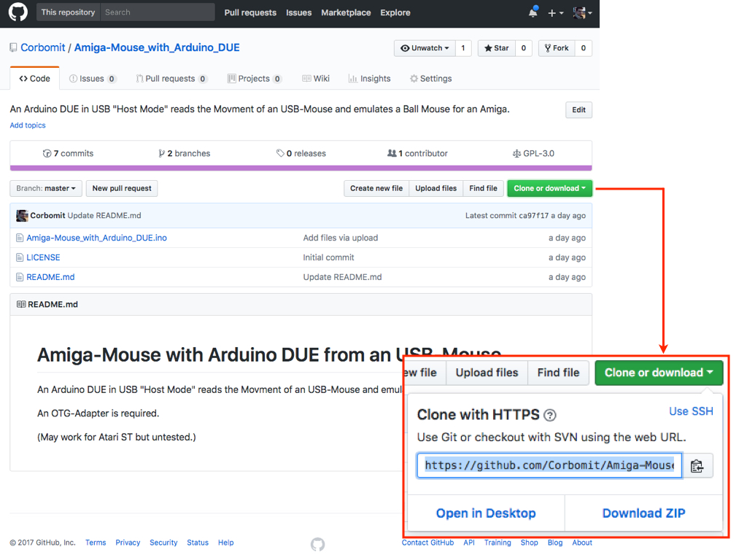
Task: Click the copy-to-clipboard icon beside the URL
Action: 697,465
